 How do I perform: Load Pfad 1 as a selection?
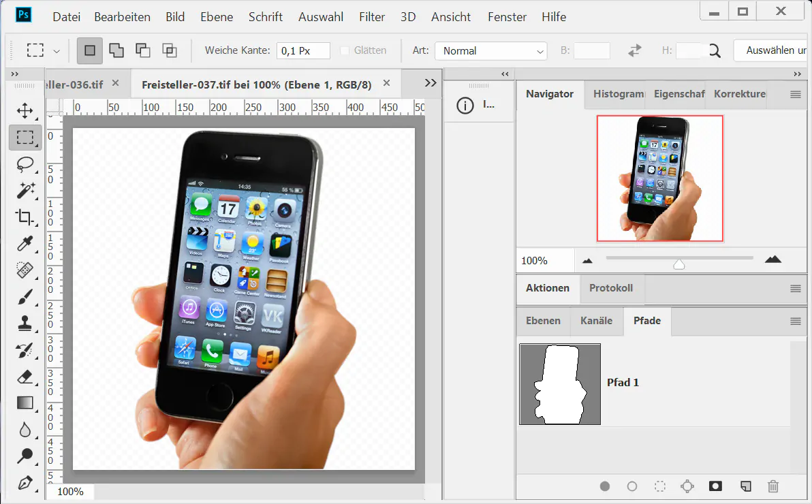(x=659, y=486)
